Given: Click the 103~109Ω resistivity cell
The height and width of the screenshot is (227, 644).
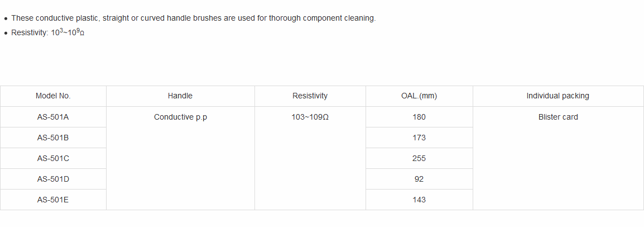Looking at the screenshot, I should 310,117.
